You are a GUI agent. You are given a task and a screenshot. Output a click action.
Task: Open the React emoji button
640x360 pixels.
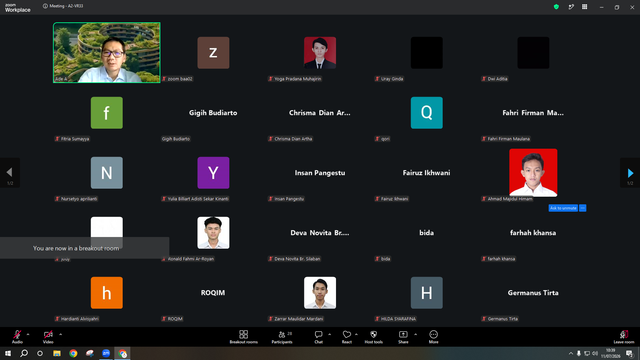click(x=347, y=337)
